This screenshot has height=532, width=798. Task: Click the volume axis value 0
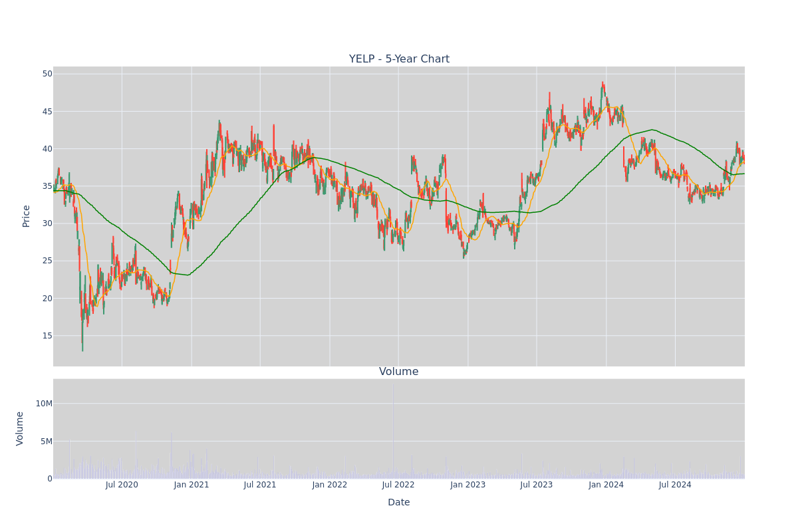[50, 479]
